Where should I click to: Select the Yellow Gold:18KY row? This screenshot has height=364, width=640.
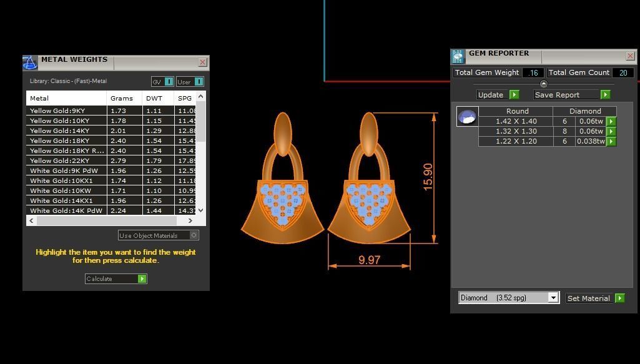[111, 140]
